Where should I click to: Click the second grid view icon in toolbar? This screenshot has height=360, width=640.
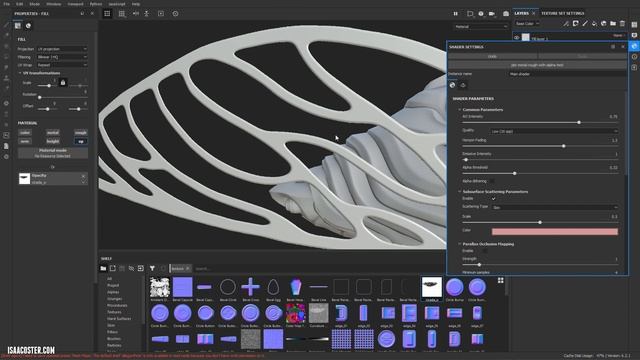tap(122, 13)
